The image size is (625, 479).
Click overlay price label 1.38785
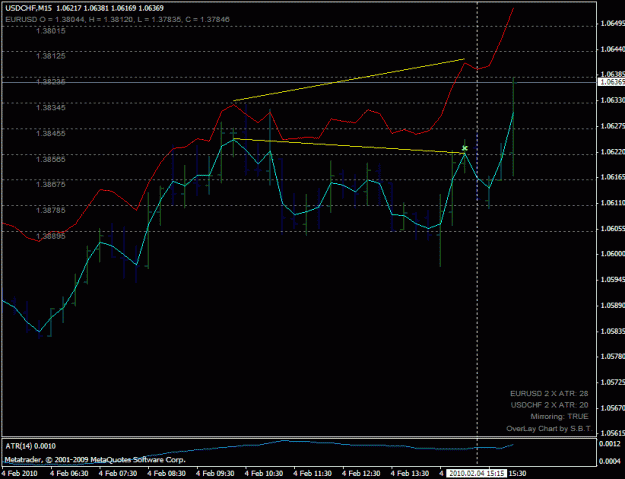(x=51, y=210)
